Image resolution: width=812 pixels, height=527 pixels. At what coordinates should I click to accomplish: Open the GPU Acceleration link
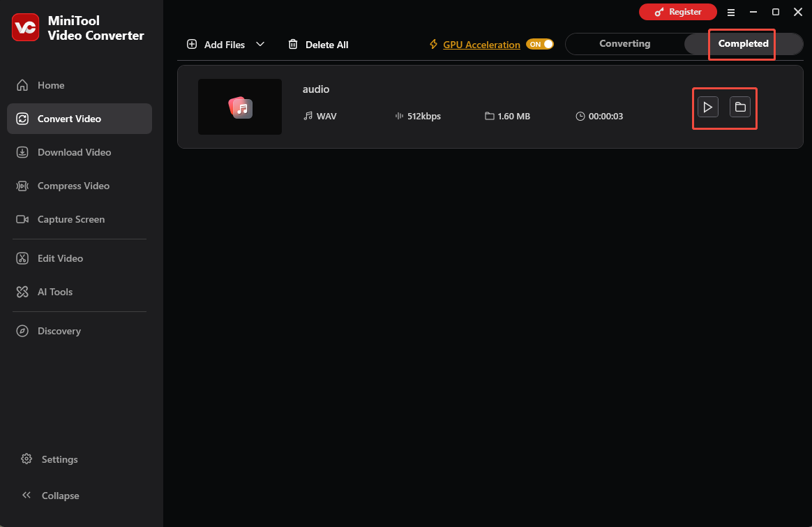coord(481,45)
